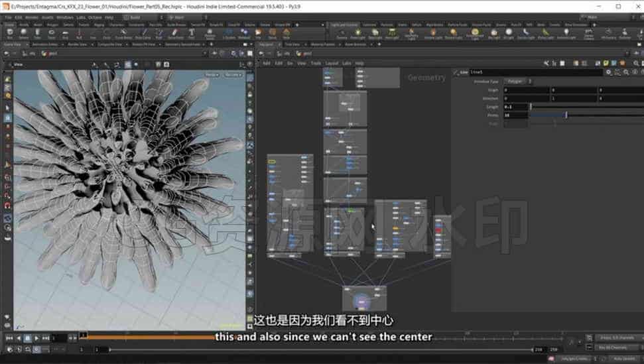Open the network editor Layout menu
The height and width of the screenshot is (364, 644).
[332, 63]
